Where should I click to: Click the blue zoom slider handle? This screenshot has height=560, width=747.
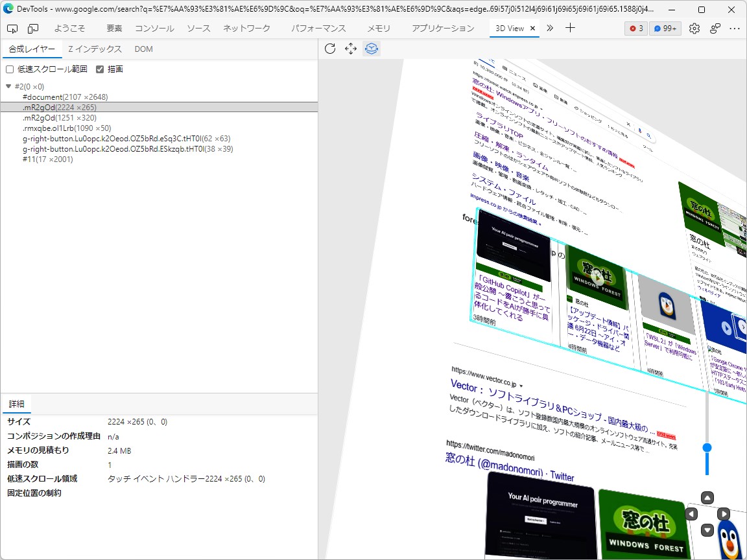pos(707,447)
